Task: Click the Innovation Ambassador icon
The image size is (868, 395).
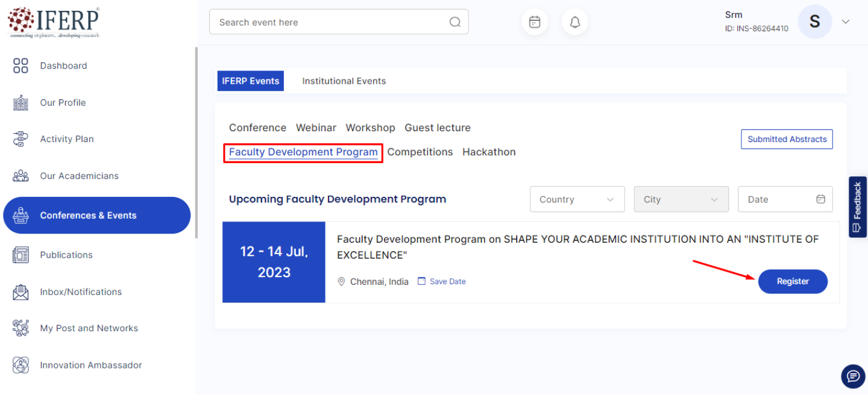Action: (x=20, y=365)
